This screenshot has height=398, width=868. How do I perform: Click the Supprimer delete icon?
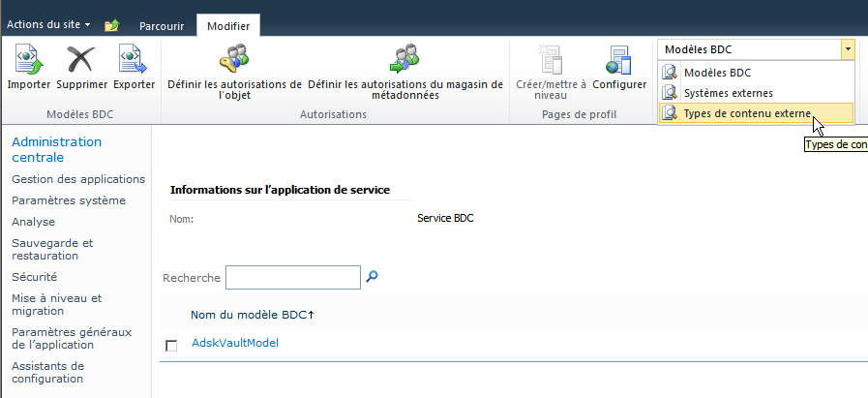81,66
